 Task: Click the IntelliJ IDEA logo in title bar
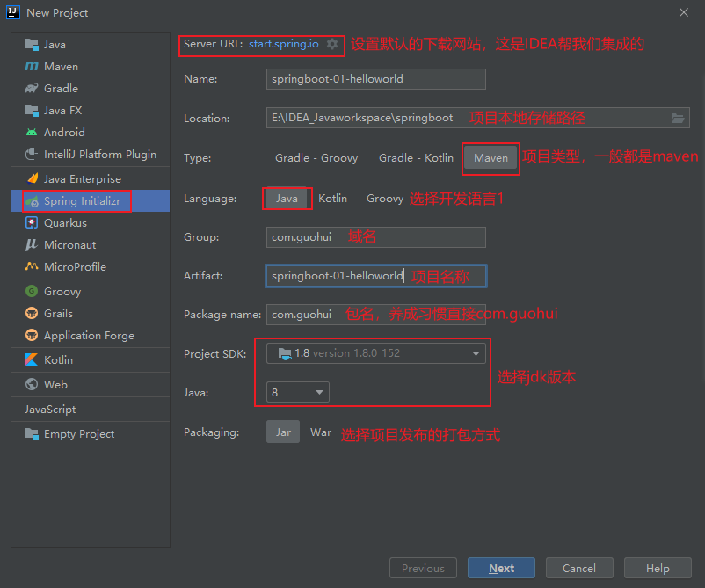13,12
